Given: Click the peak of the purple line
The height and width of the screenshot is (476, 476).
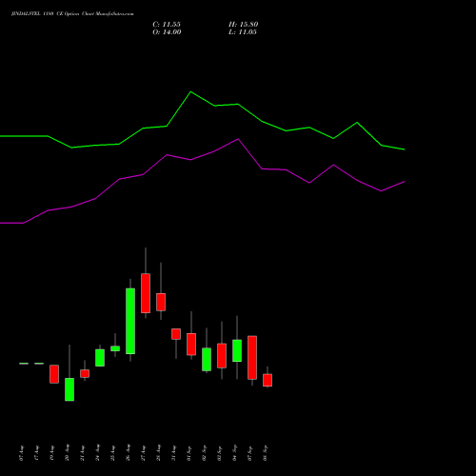Looking at the screenshot, I should click(238, 139).
